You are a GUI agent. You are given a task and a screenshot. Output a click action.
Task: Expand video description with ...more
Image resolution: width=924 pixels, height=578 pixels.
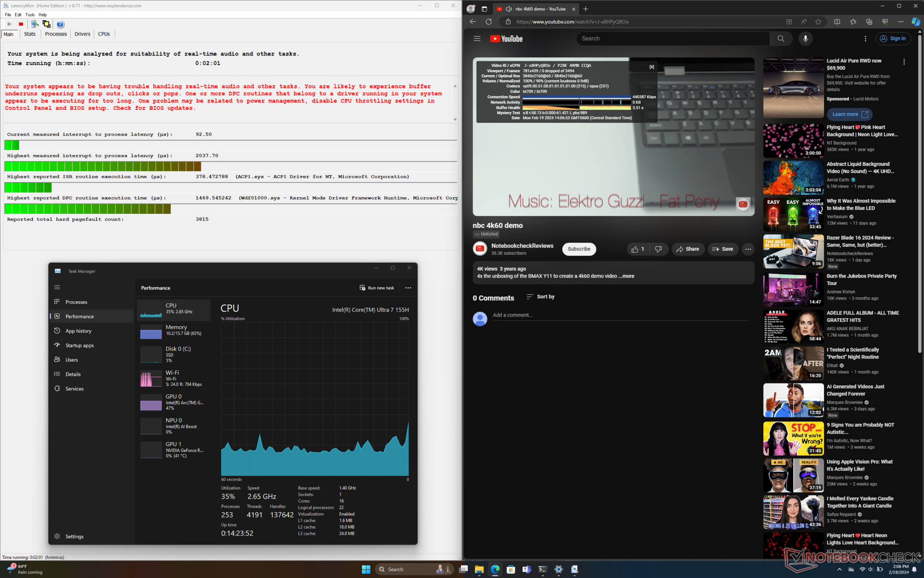pyautogui.click(x=627, y=276)
